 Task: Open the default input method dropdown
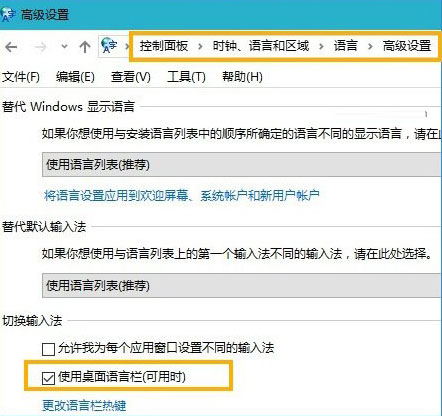(x=242, y=285)
